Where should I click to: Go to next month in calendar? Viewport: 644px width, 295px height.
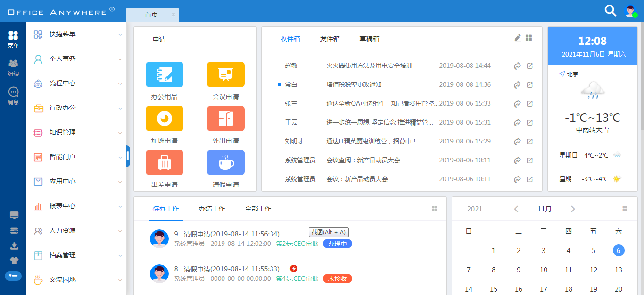click(x=572, y=209)
